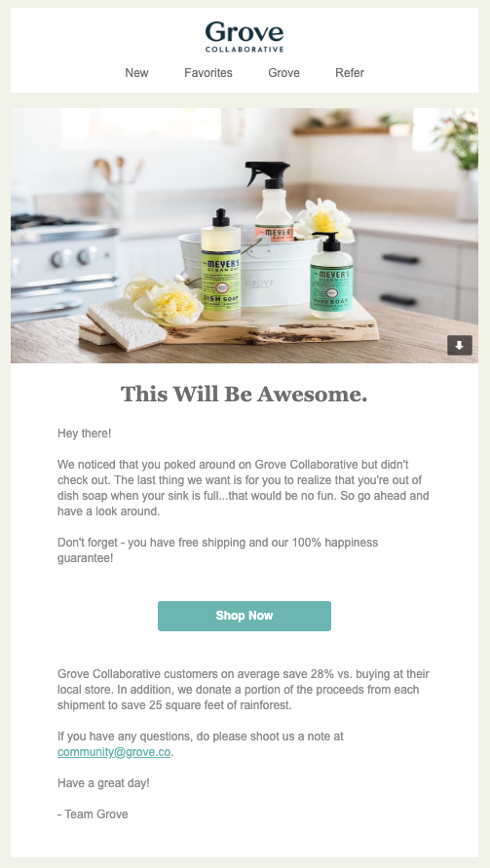Click the yellow flower beside dish soap
490x868 pixels.
coord(169,302)
